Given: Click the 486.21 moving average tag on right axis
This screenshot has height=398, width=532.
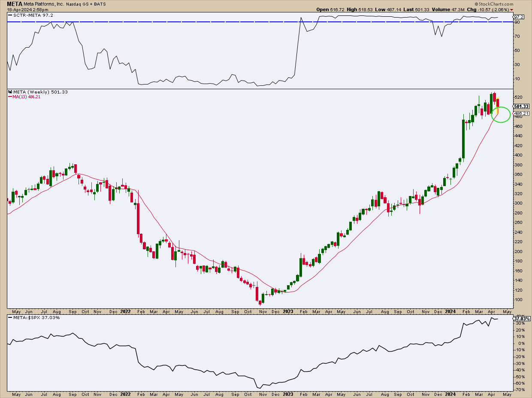Looking at the screenshot, I should pos(521,114).
